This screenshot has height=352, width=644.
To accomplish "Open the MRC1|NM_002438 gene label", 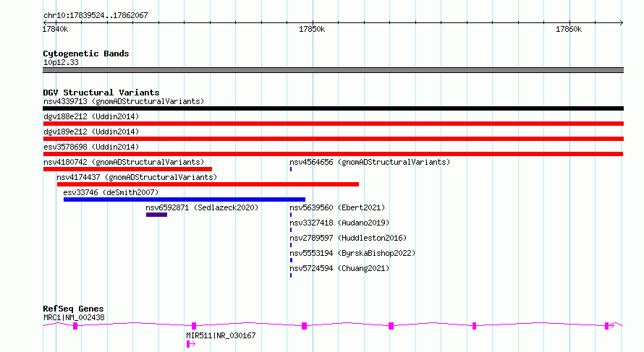I will click(x=74, y=317).
